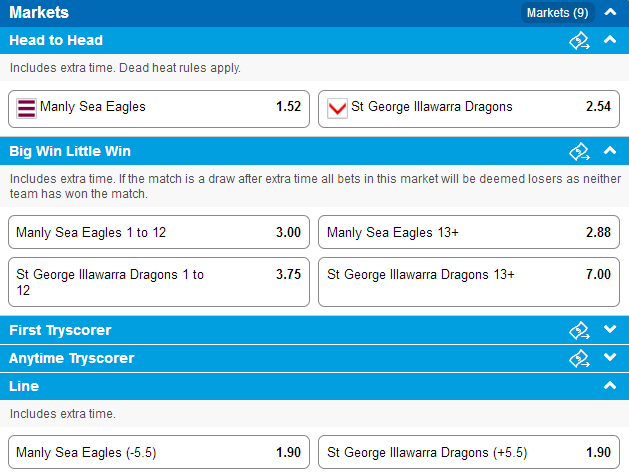Click the cash out icon on Head to Head
The width and height of the screenshot is (629, 476).
pos(579,41)
